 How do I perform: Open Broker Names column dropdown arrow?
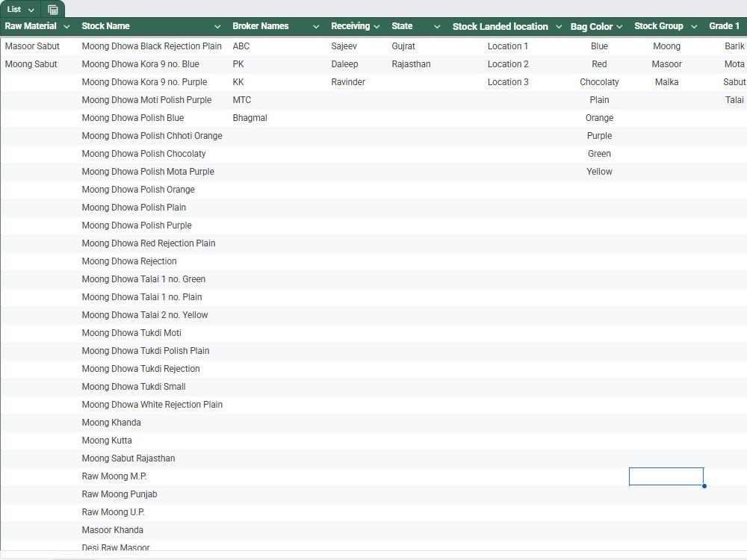(x=316, y=27)
